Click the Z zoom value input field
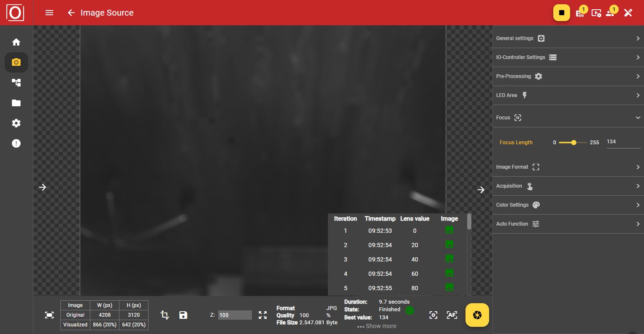644x334 pixels. click(235, 315)
